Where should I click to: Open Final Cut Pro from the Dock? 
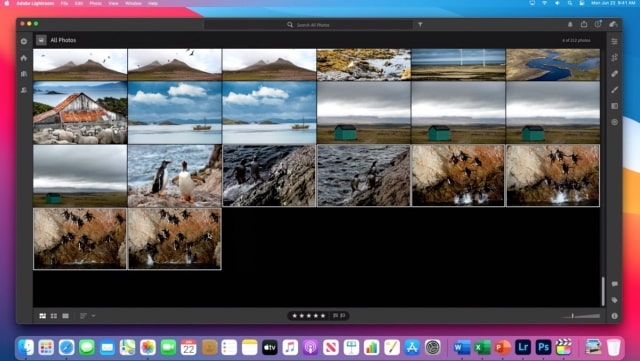point(564,348)
